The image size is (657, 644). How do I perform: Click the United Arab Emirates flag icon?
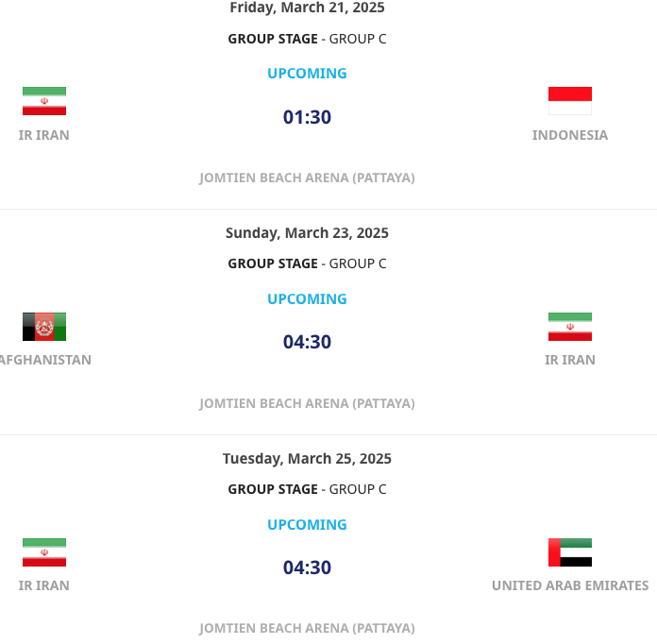[569, 552]
